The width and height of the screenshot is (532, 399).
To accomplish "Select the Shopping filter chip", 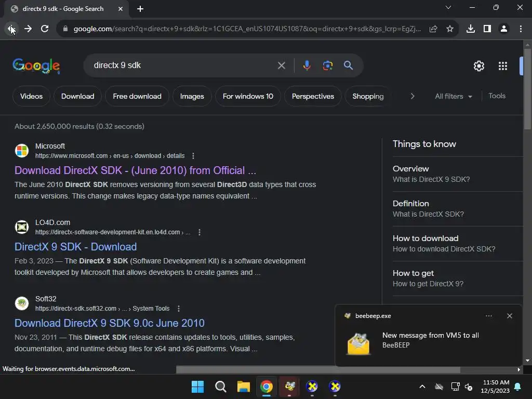I will [x=368, y=96].
